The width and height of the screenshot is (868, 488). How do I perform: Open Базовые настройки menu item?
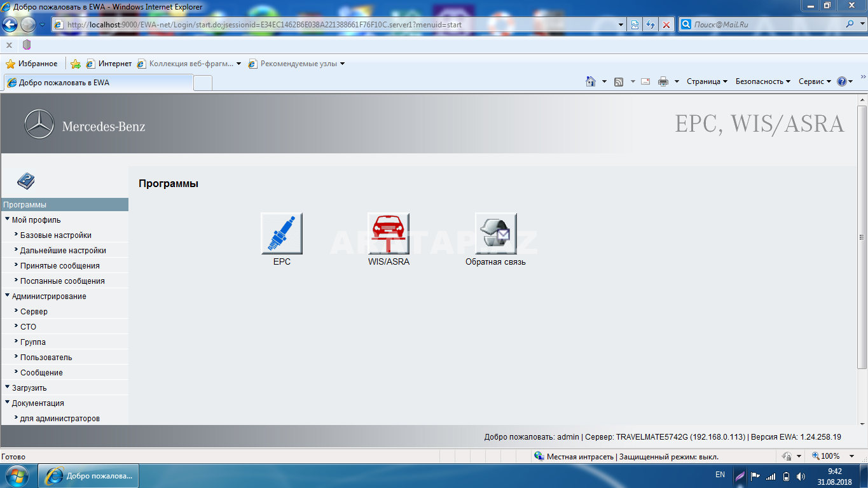tap(56, 235)
